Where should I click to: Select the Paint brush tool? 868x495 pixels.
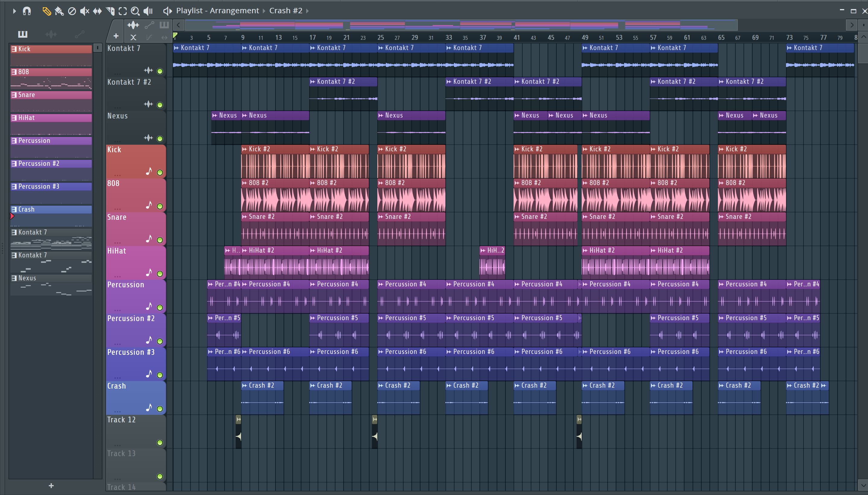point(59,11)
